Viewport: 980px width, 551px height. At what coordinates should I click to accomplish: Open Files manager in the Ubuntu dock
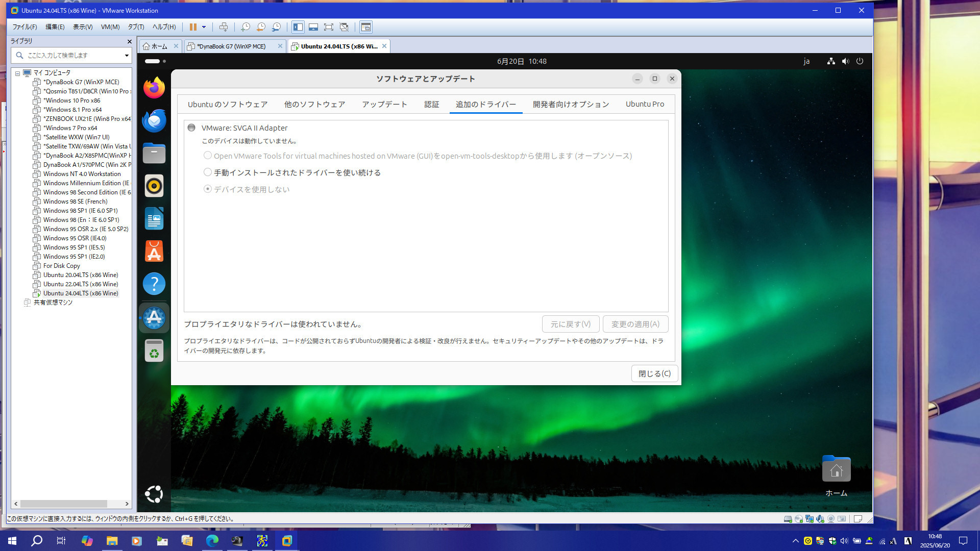tap(154, 153)
